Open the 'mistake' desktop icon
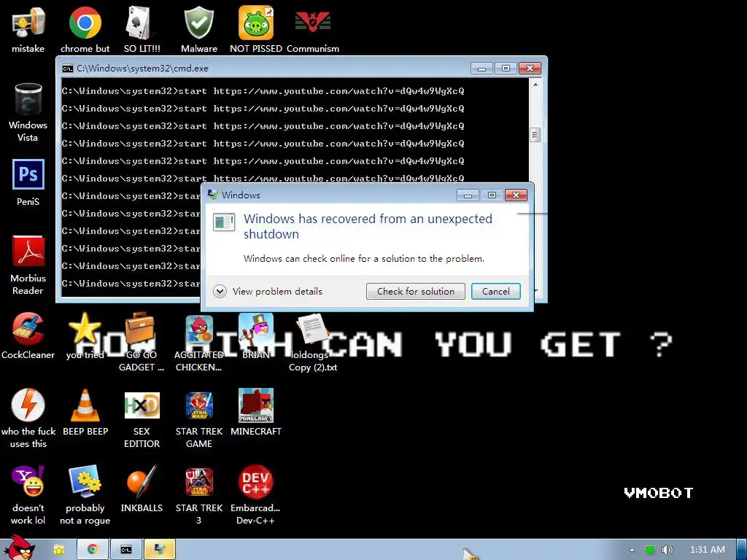Screen dimensions: 747x560 [28, 29]
